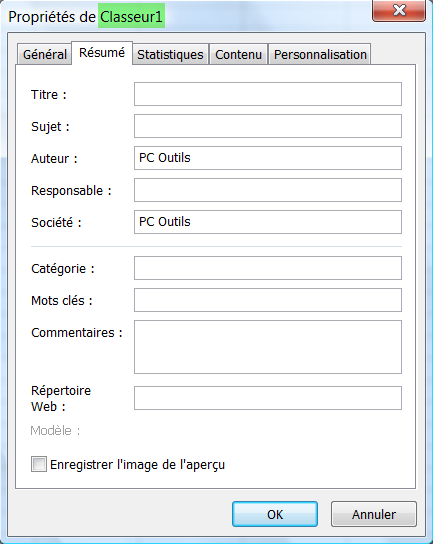Focus the Sujet text field
433x544 pixels.
tap(268, 126)
